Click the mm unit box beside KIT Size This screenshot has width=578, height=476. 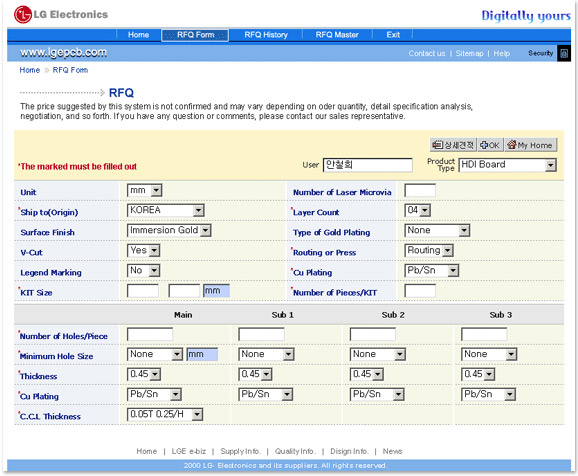(216, 291)
